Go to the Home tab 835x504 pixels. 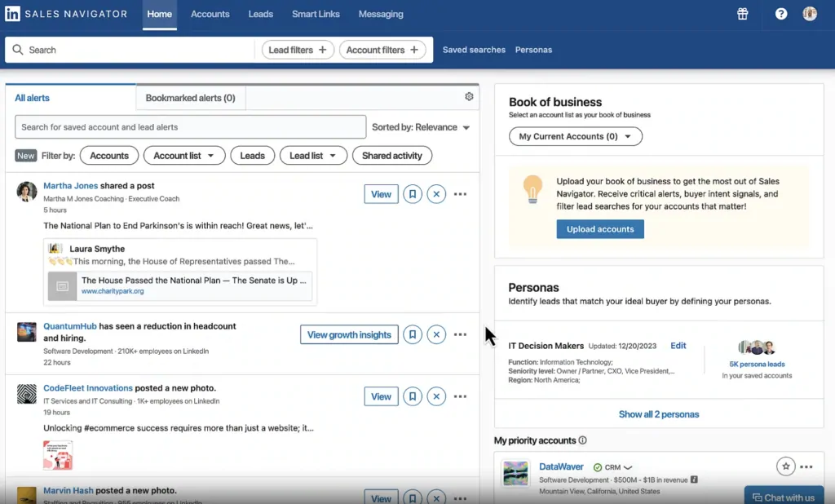pyautogui.click(x=160, y=15)
